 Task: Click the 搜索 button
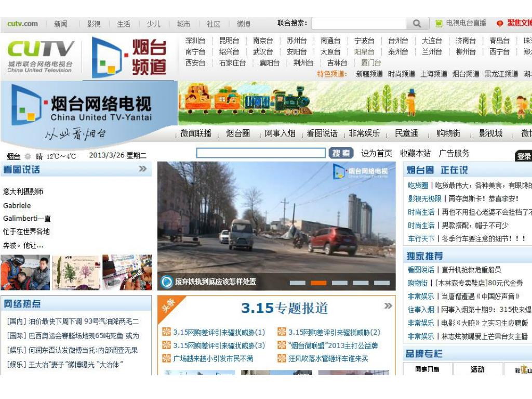pyautogui.click(x=341, y=153)
